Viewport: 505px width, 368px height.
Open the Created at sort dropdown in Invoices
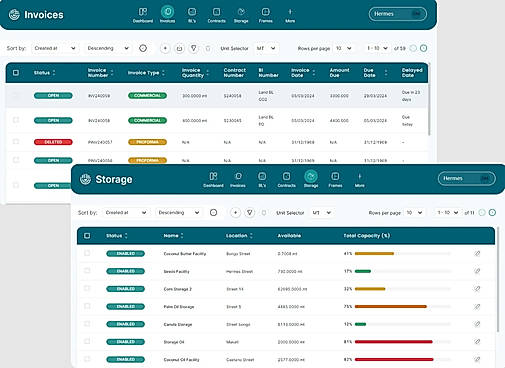tap(55, 48)
